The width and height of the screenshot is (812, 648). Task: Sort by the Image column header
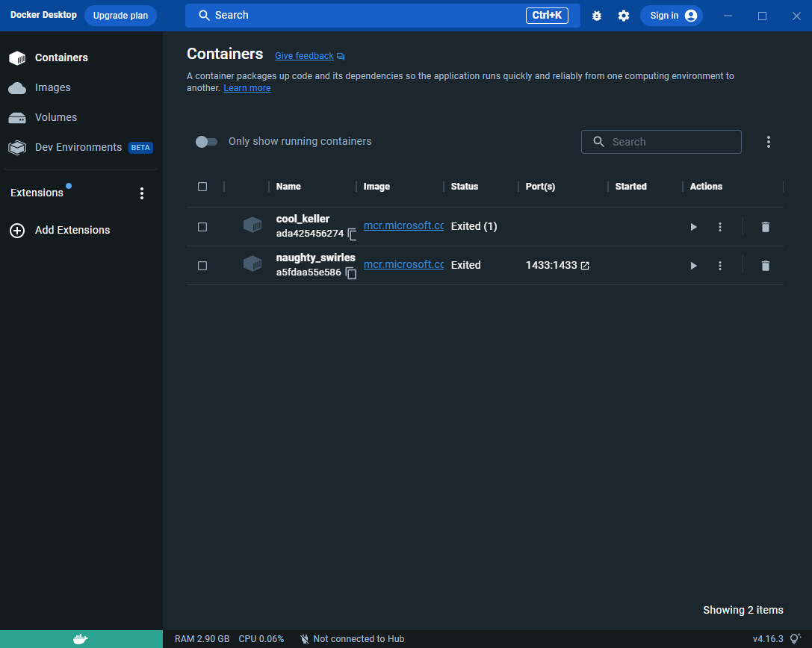376,187
